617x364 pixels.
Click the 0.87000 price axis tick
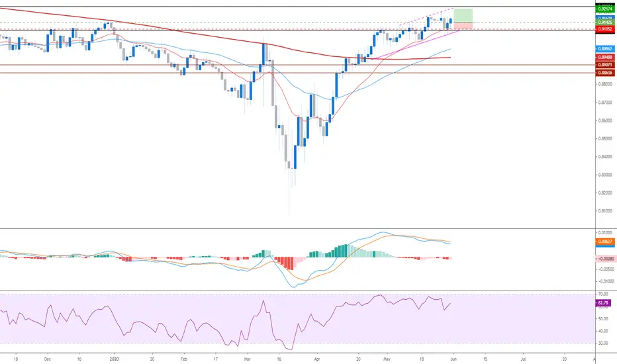(605, 103)
